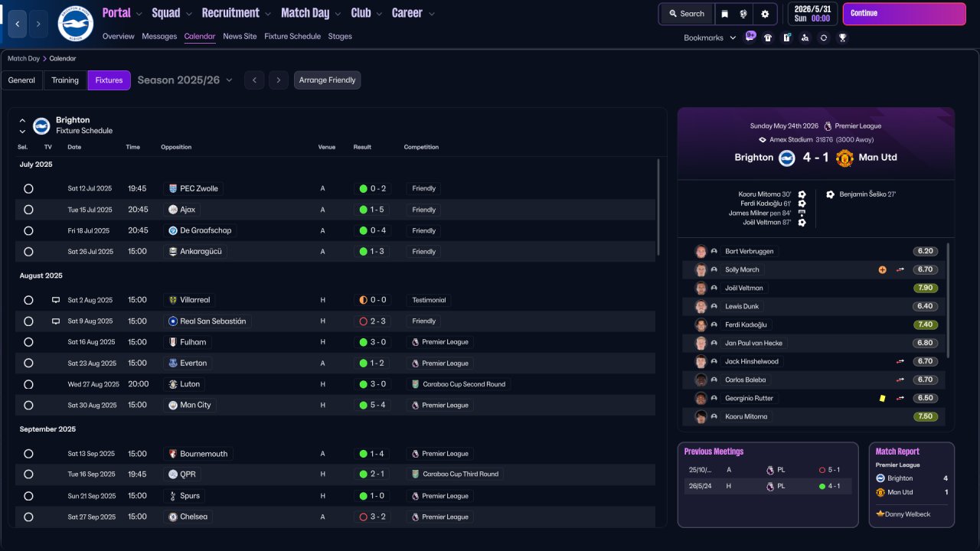This screenshot has height=551, width=980.
Task: Select the Man City fixture radio button
Action: 28,406
